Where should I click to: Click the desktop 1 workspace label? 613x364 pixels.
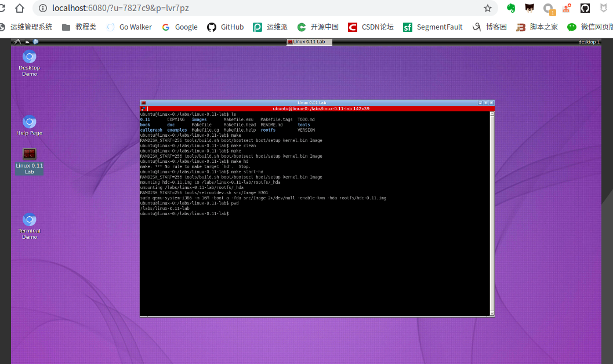point(589,41)
